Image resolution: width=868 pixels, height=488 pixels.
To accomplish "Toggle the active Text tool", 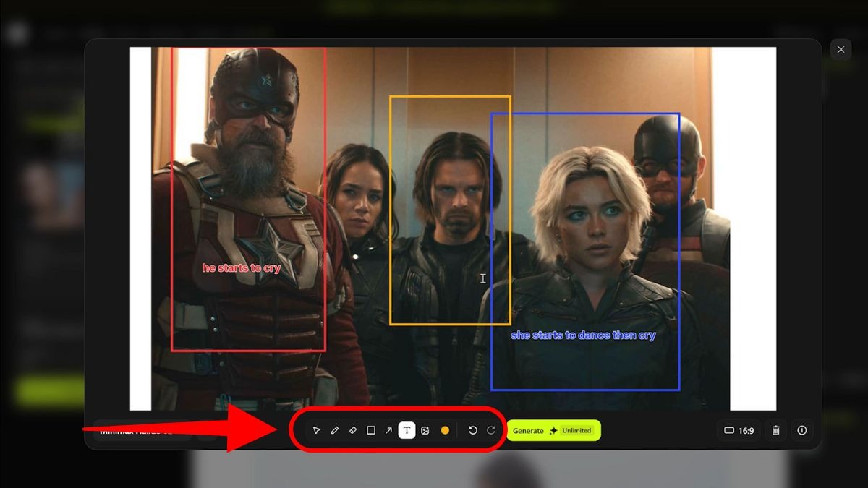I will (407, 430).
